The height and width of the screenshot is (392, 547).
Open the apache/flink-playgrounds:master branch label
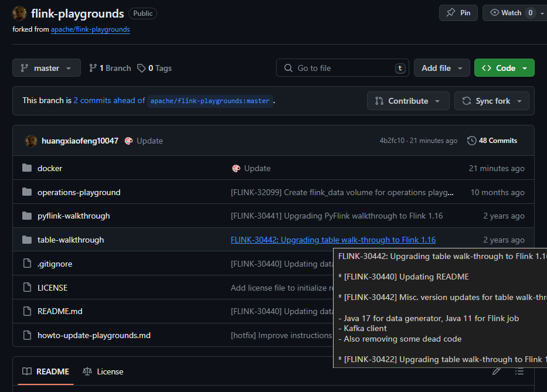(210, 101)
